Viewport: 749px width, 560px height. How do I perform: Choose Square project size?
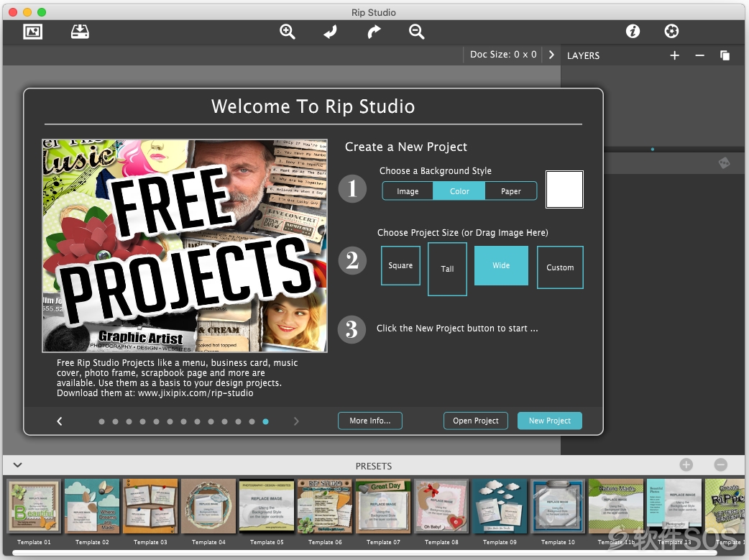point(400,266)
